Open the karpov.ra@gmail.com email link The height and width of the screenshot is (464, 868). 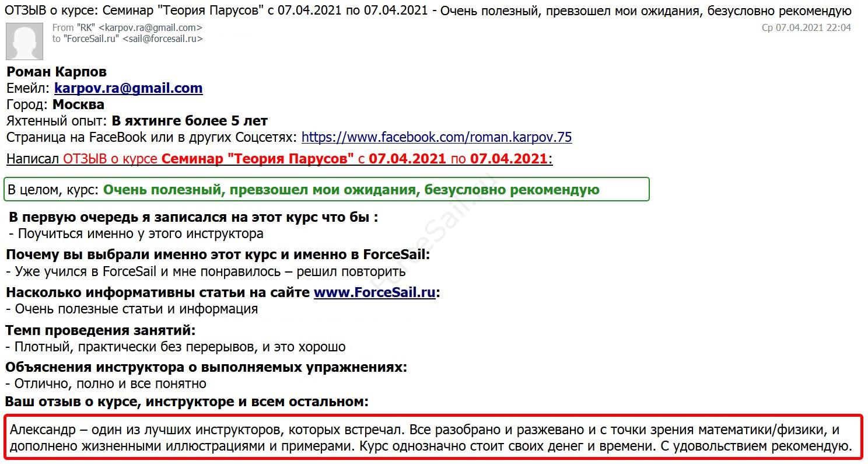[128, 88]
